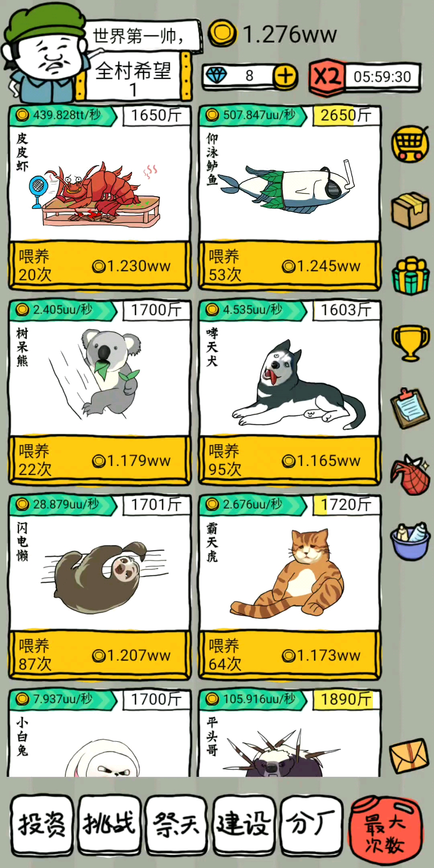This screenshot has width=434, height=868.
Task: Feed 闪电懒 for 1.207ww
Action: click(x=100, y=655)
